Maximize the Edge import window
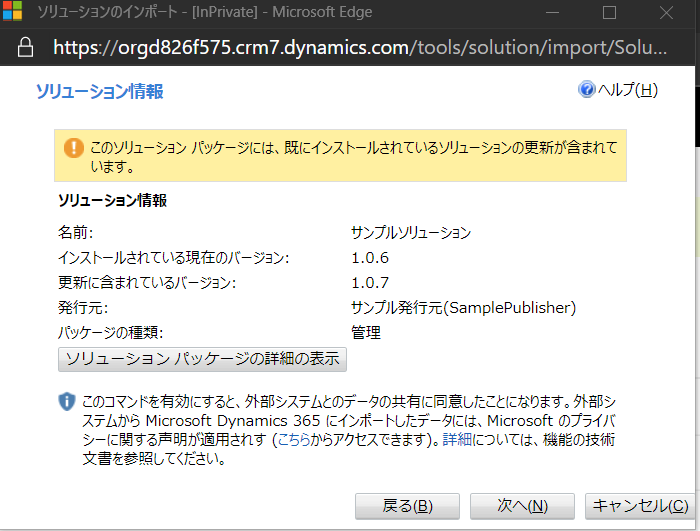The image size is (700, 531). (609, 12)
